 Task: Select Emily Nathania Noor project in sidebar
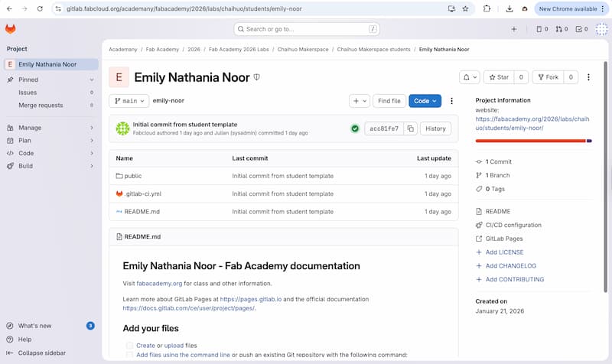click(50, 64)
